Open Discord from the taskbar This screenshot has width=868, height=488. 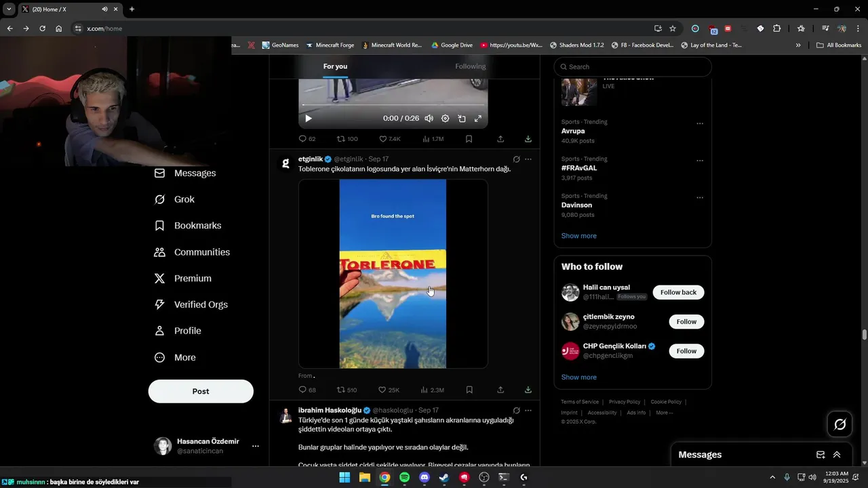point(425,477)
